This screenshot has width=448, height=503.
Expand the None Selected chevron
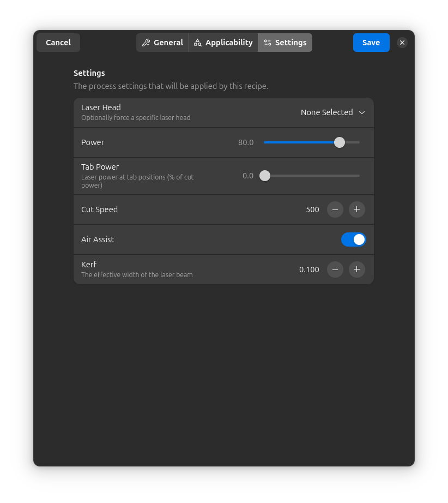(362, 112)
